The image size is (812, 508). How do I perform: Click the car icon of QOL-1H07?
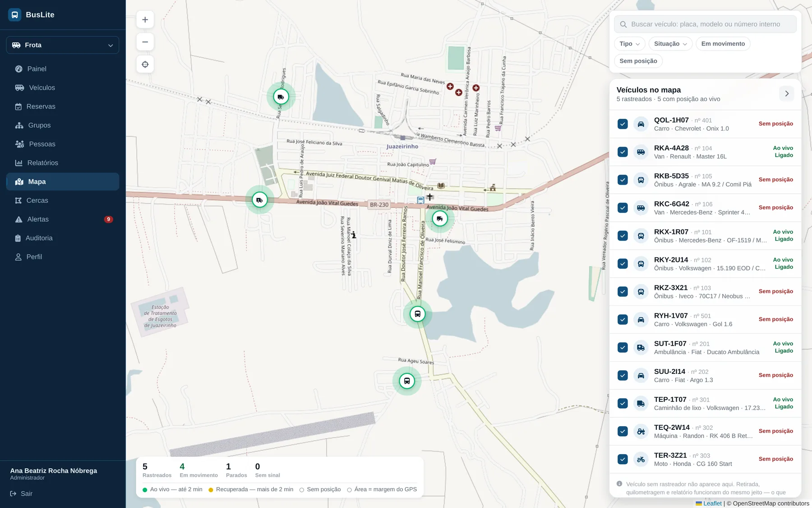(641, 124)
